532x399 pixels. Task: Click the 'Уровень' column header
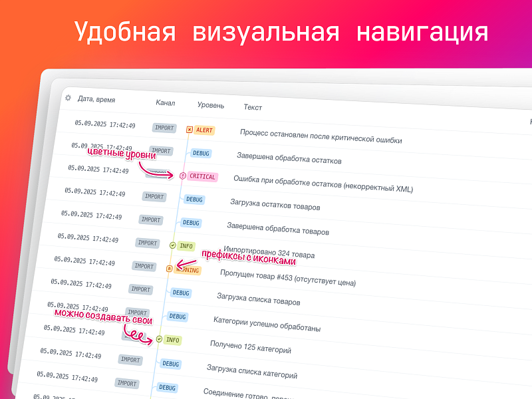[x=210, y=106]
